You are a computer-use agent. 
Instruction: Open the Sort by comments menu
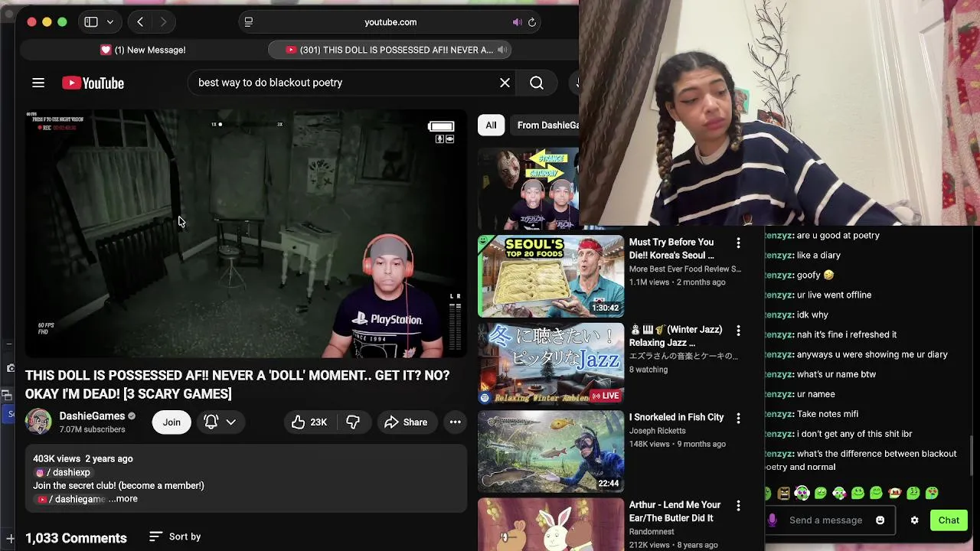(x=175, y=536)
